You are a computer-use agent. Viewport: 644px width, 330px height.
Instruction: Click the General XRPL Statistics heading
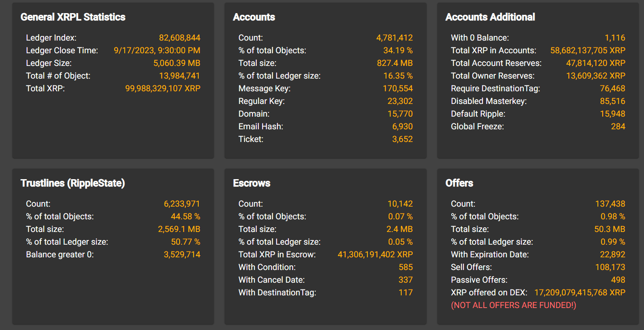(73, 17)
